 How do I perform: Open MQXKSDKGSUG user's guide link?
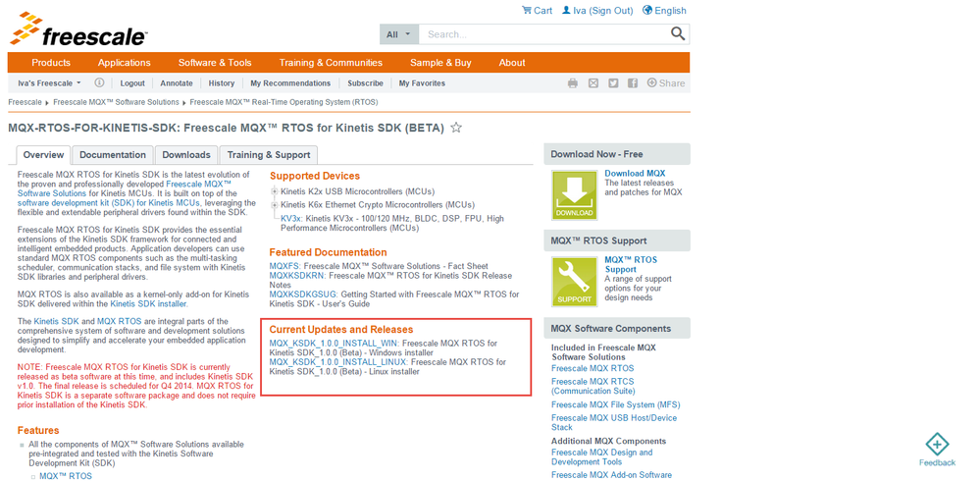[x=303, y=294]
